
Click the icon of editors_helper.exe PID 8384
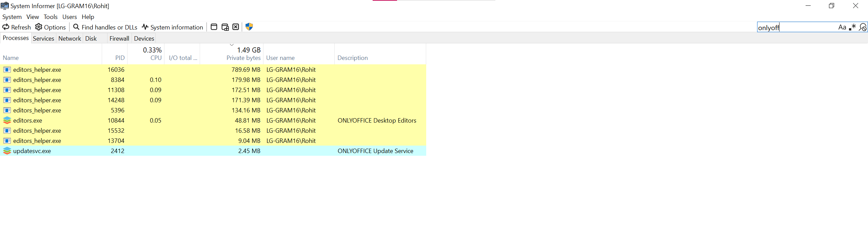[7, 80]
